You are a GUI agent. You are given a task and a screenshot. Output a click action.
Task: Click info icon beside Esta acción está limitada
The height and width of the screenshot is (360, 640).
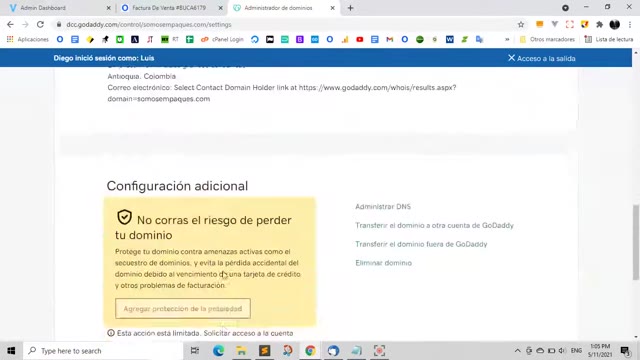pyautogui.click(x=111, y=333)
